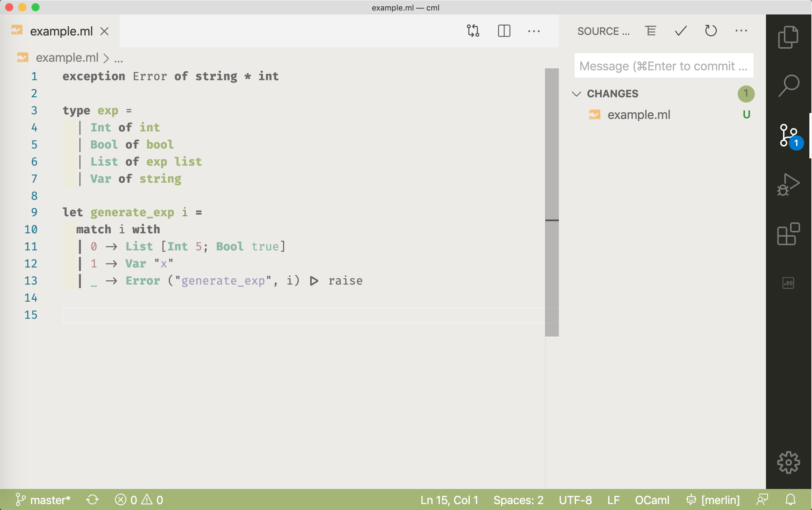
Task: Refresh source control with circular arrow
Action: pyautogui.click(x=711, y=31)
